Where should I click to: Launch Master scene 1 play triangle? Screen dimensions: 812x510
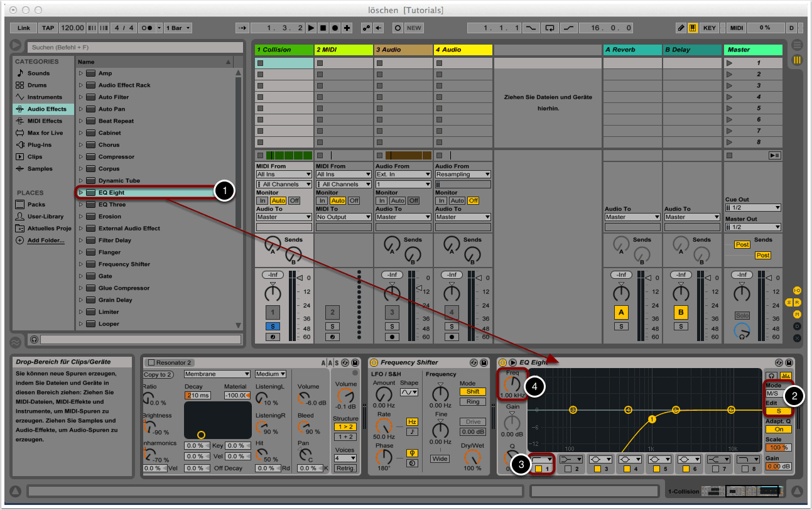click(729, 63)
